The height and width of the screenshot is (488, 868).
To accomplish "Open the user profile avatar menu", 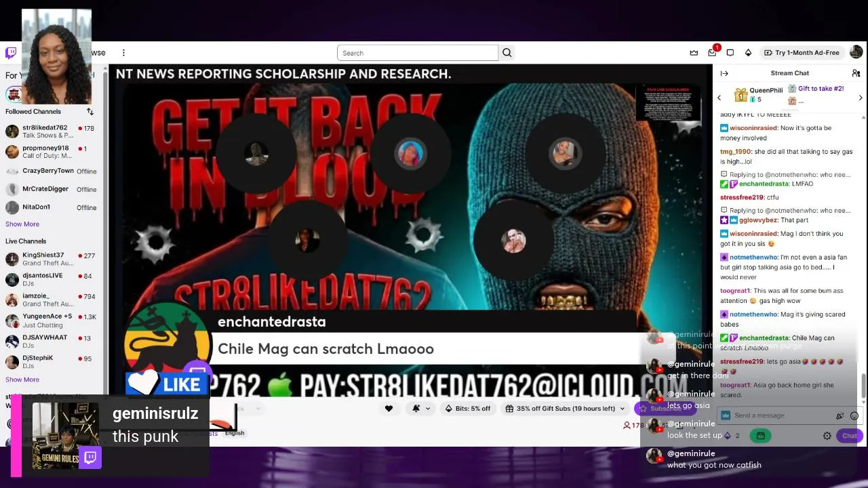I will click(856, 52).
